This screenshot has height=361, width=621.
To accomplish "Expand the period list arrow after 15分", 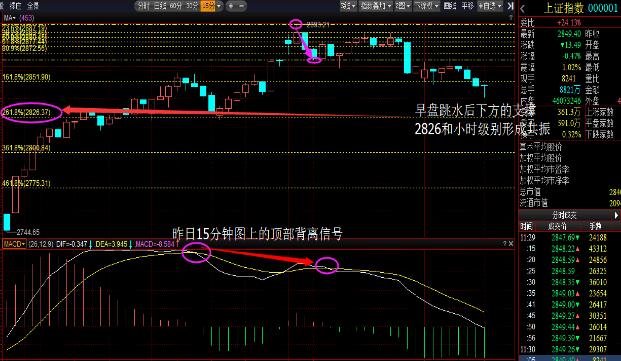I will click(219, 6).
